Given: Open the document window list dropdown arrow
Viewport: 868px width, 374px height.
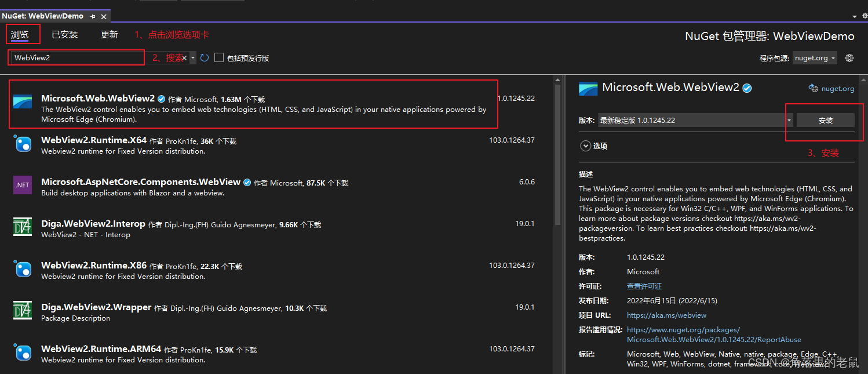Looking at the screenshot, I should (x=855, y=17).
